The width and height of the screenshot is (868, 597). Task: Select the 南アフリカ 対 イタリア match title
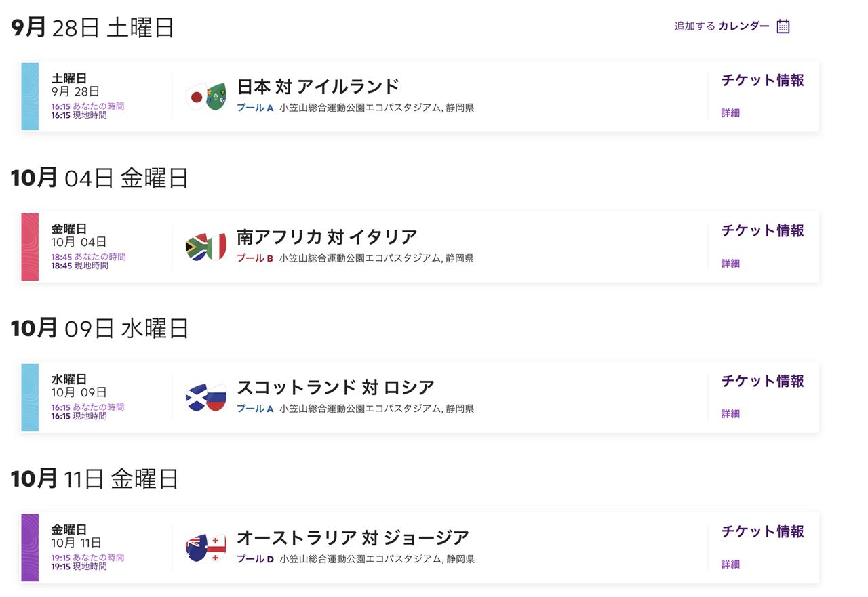pyautogui.click(x=327, y=237)
